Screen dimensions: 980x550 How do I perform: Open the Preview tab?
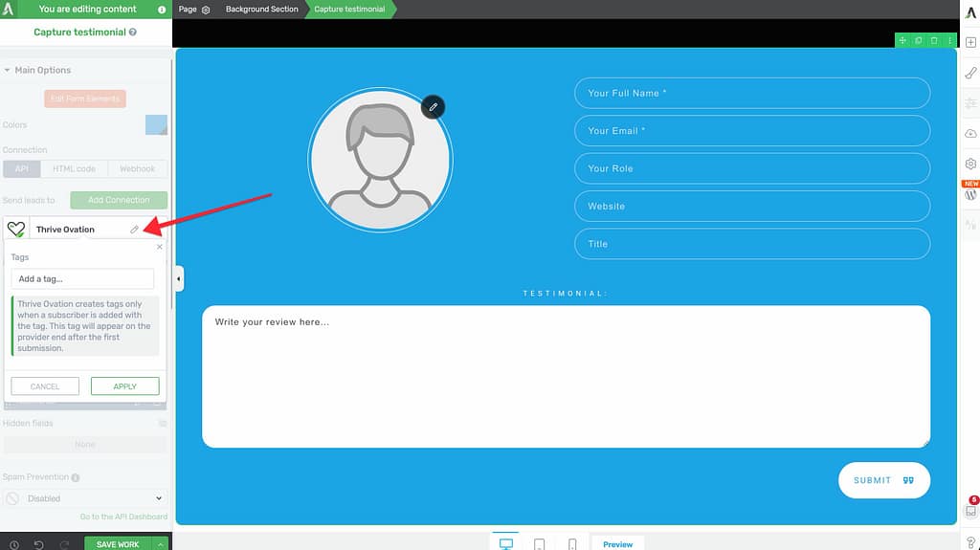[617, 544]
